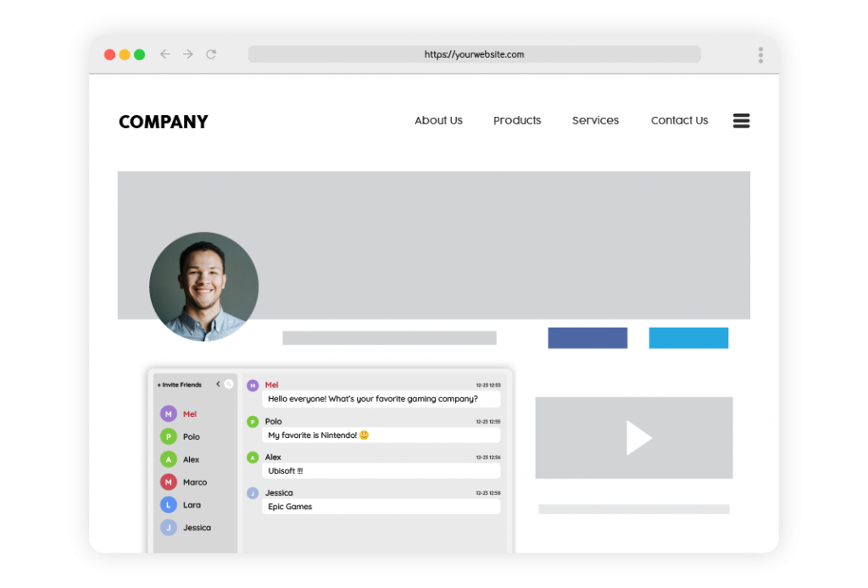
Task: Go to the Products page
Action: coord(517,120)
